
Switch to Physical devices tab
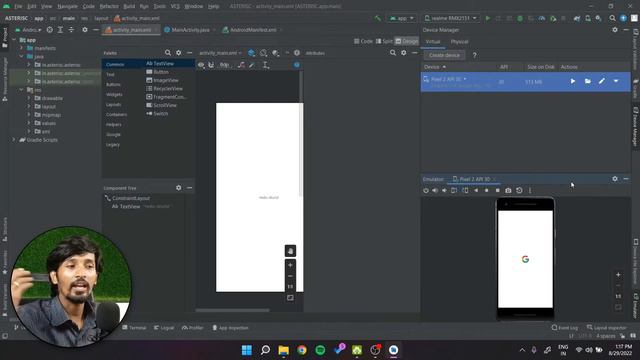pos(459,42)
